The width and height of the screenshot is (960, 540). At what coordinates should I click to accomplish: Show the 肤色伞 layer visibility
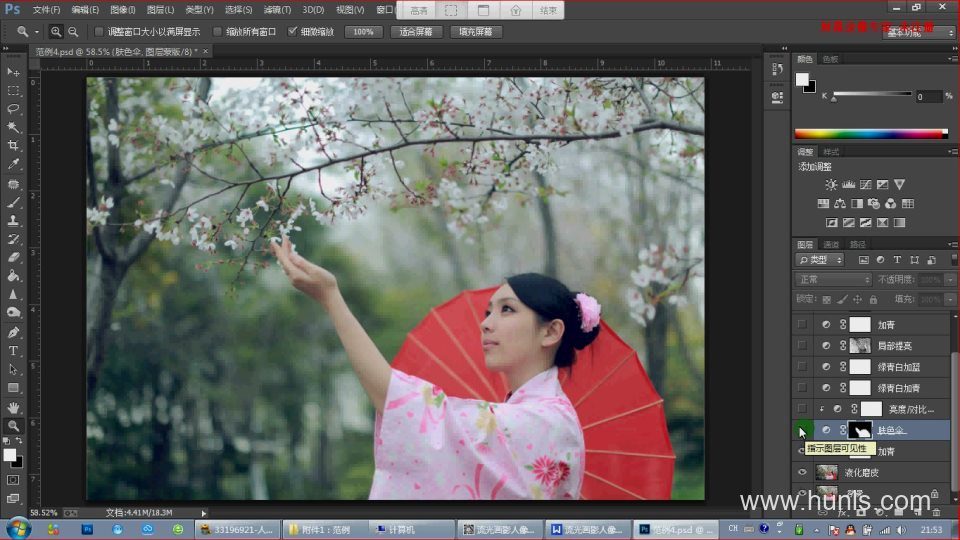click(802, 430)
